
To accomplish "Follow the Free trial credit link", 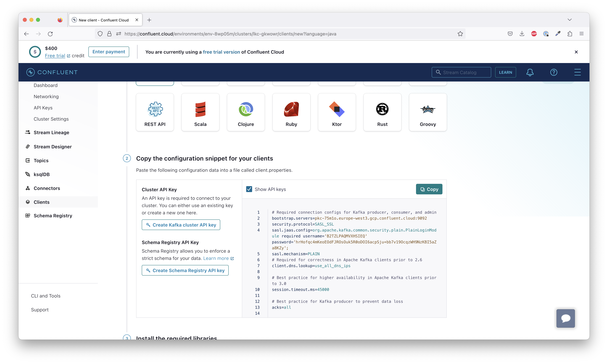I will tap(55, 56).
